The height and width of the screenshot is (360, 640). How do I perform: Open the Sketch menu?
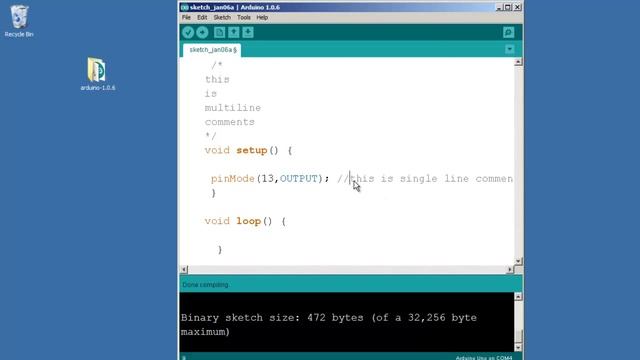(x=222, y=18)
